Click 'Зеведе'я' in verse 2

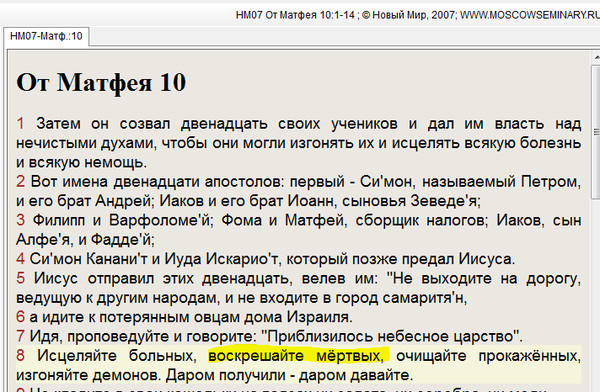(x=443, y=201)
